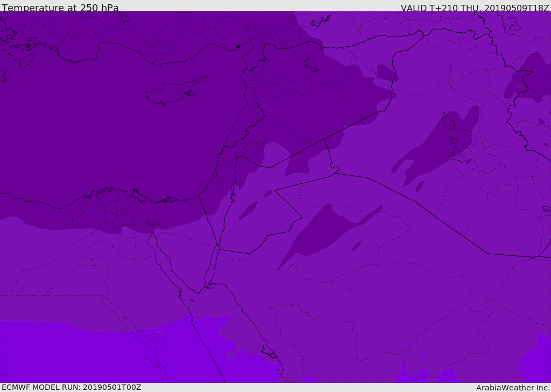Click the ECMWF MODEL RUN label
This screenshot has width=551, height=392.
pyautogui.click(x=71, y=387)
